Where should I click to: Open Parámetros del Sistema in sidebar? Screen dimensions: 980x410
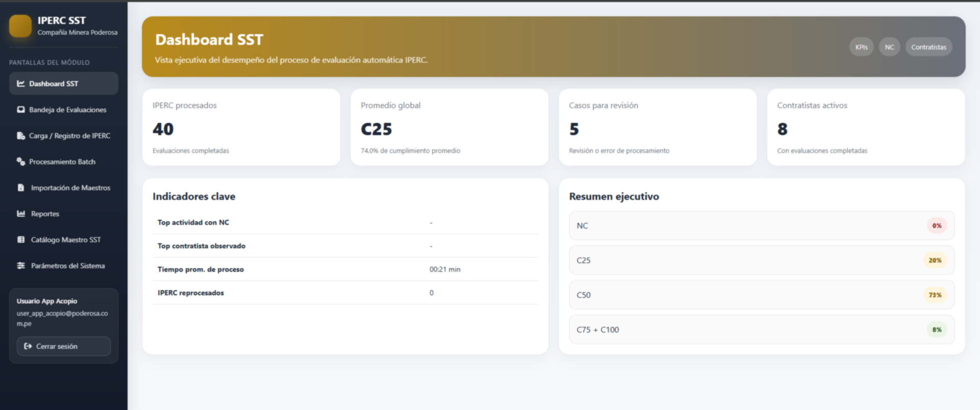tap(64, 266)
